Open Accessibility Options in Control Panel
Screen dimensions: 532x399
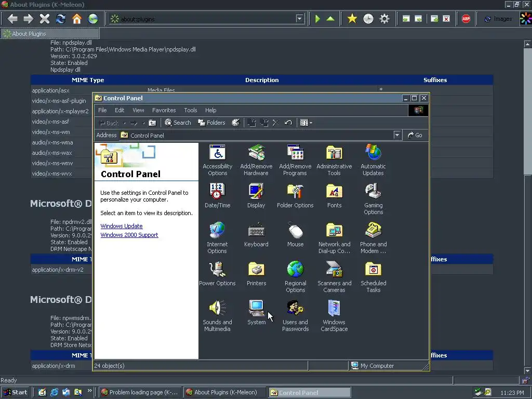point(218,160)
